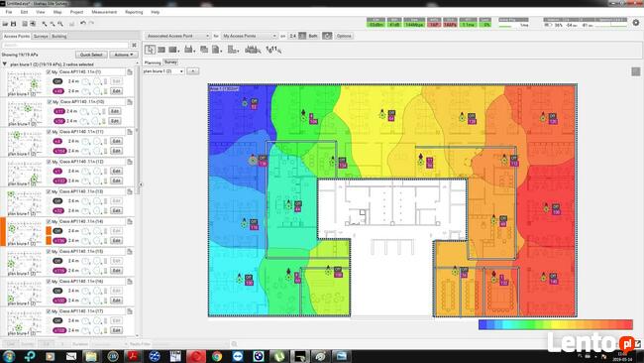Click the 11 channel tool icon on the map toolbar

click(x=273, y=50)
